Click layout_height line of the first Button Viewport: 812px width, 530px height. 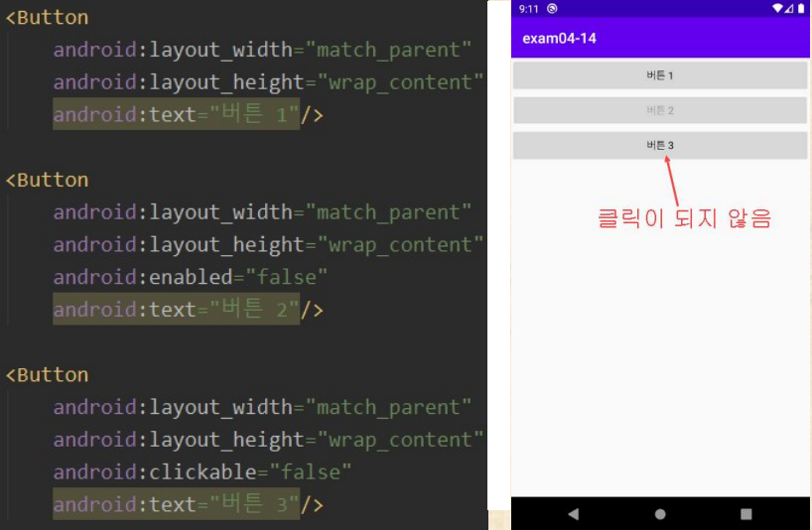click(268, 82)
